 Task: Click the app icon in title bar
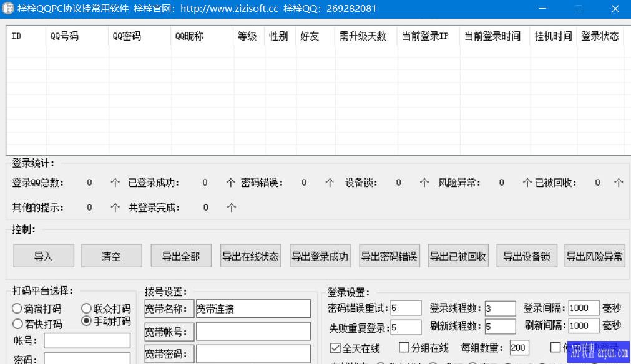pos(8,9)
